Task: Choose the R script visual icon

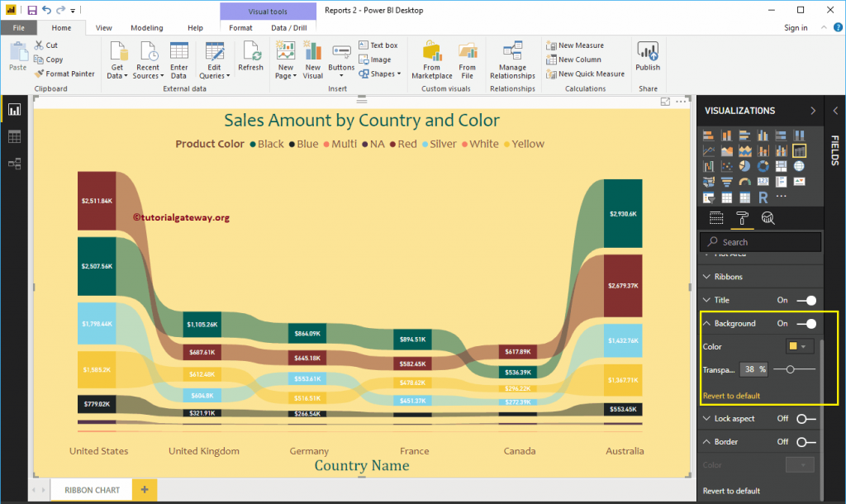Action: click(763, 197)
